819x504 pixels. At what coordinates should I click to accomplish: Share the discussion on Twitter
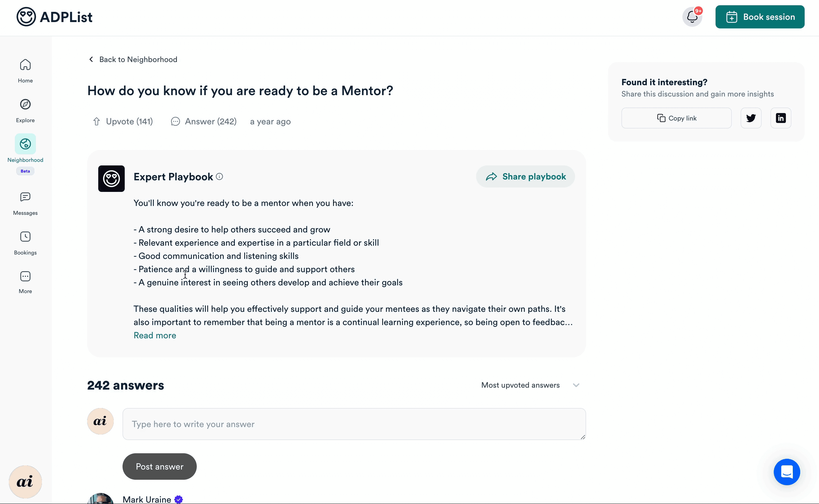pos(751,118)
